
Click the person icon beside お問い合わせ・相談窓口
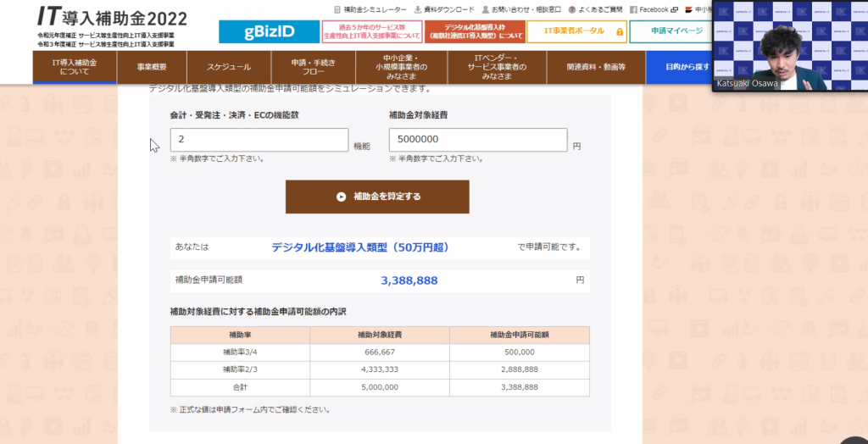(x=485, y=10)
